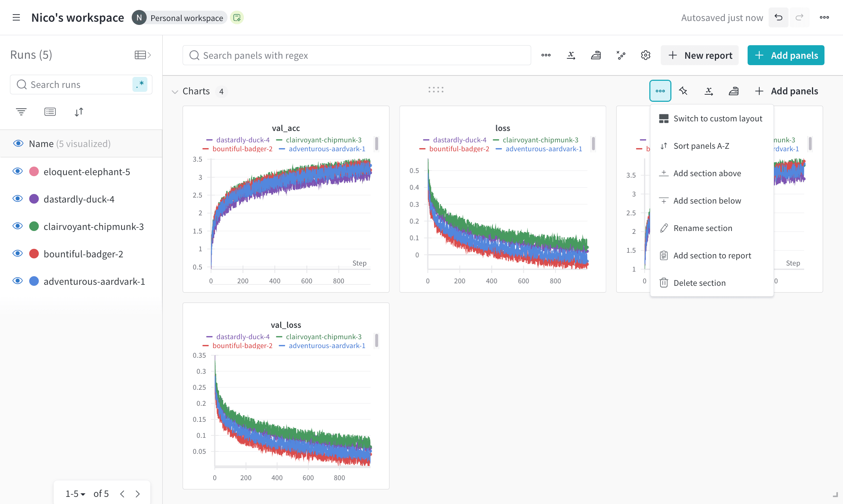Open workspace smoothing icon
Viewport: 843px width, 504px height.
coord(596,55)
